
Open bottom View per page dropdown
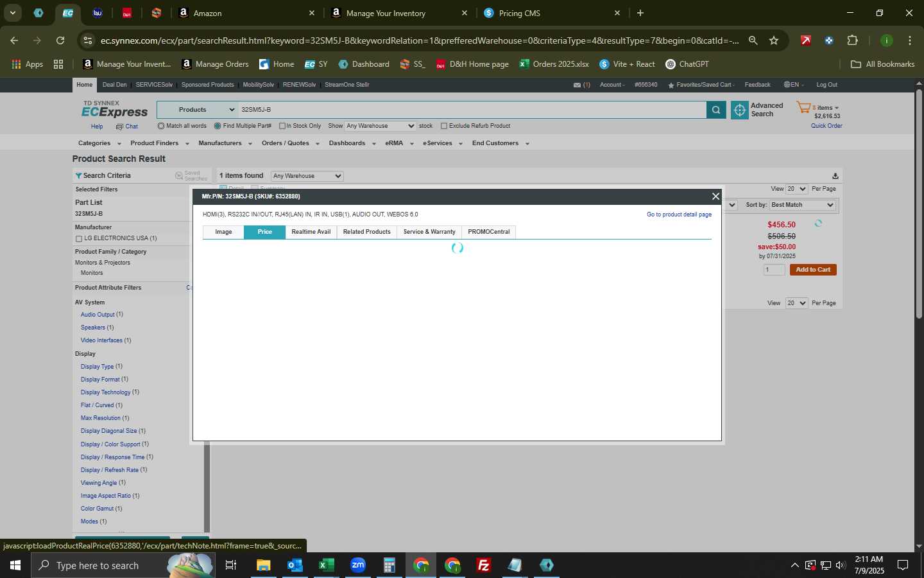[796, 303]
